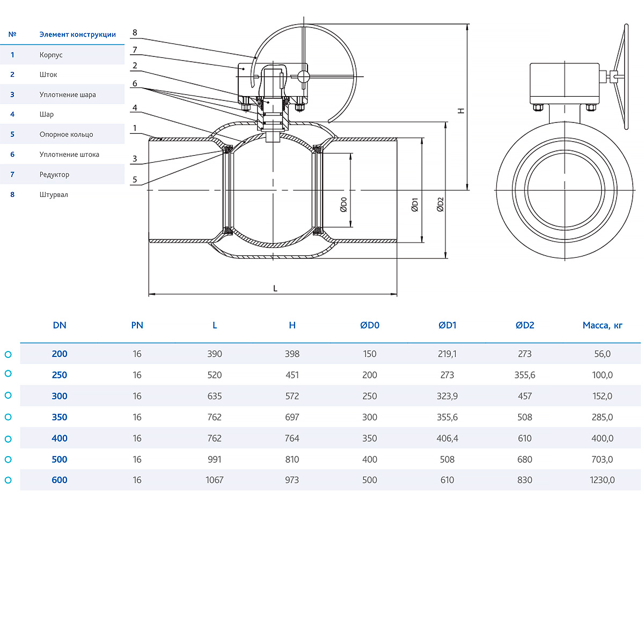Viewport: 644px width, 644px height.
Task: Select the radio button for DN 250
Action: coord(8,374)
